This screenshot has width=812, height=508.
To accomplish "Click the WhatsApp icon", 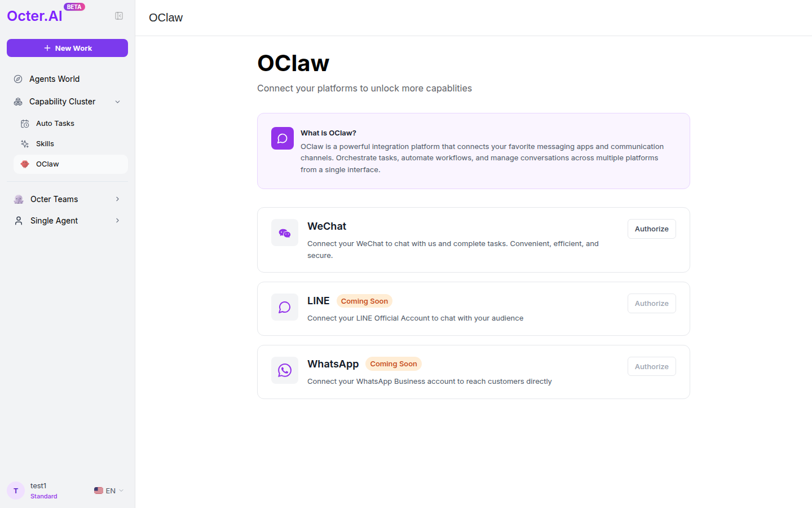I will coord(285,370).
